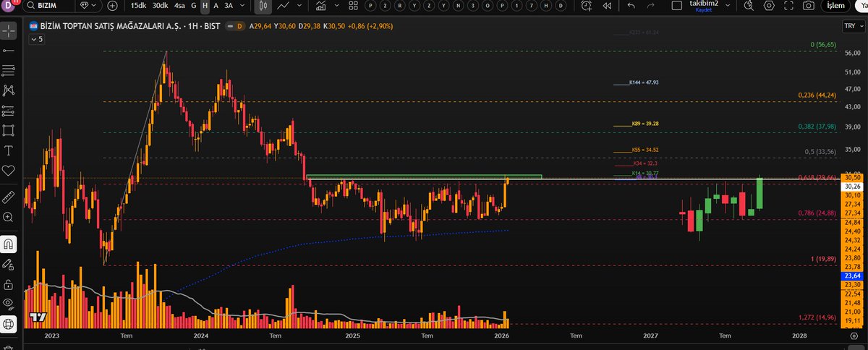Open the TRY currency dropdown
868x350 pixels.
tap(852, 27)
